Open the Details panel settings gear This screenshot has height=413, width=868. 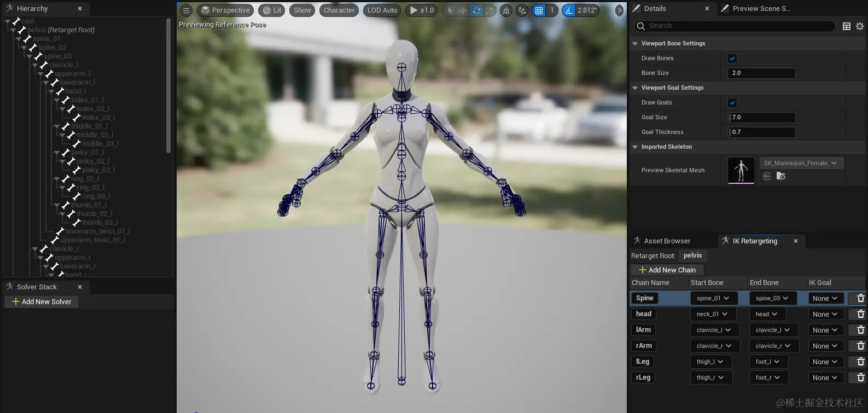coord(860,26)
